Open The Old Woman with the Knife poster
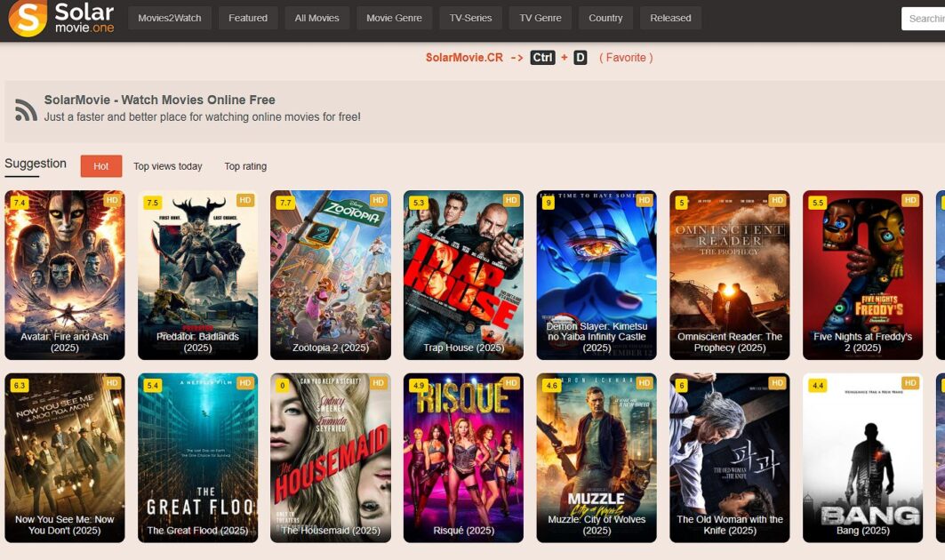The image size is (945, 560). coord(730,458)
